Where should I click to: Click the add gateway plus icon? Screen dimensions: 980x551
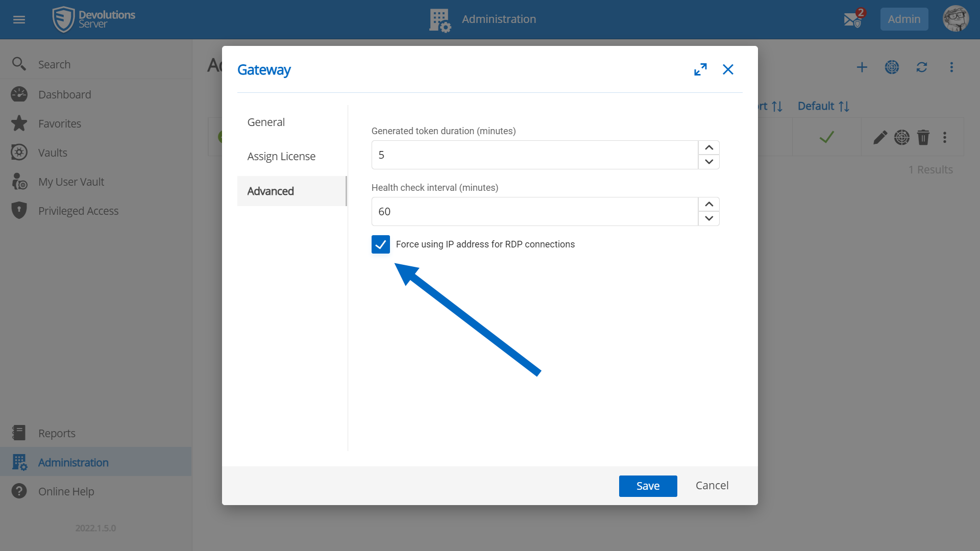click(x=862, y=67)
